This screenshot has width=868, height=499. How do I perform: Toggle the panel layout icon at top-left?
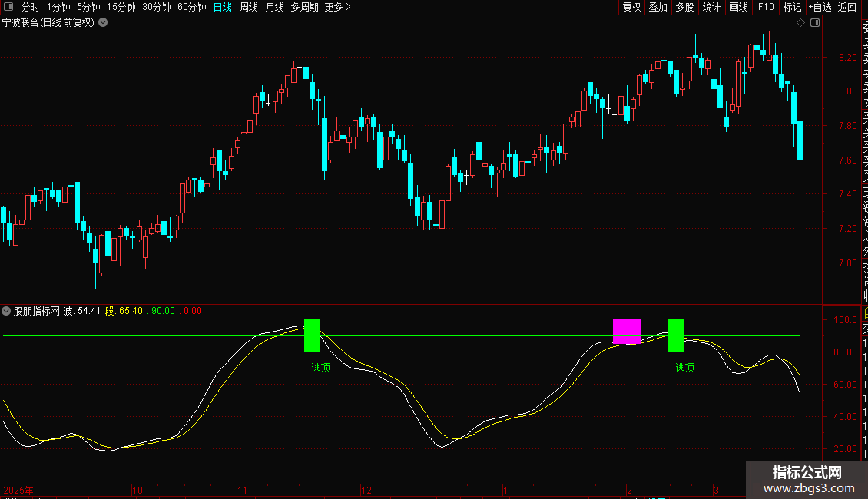coord(8,7)
